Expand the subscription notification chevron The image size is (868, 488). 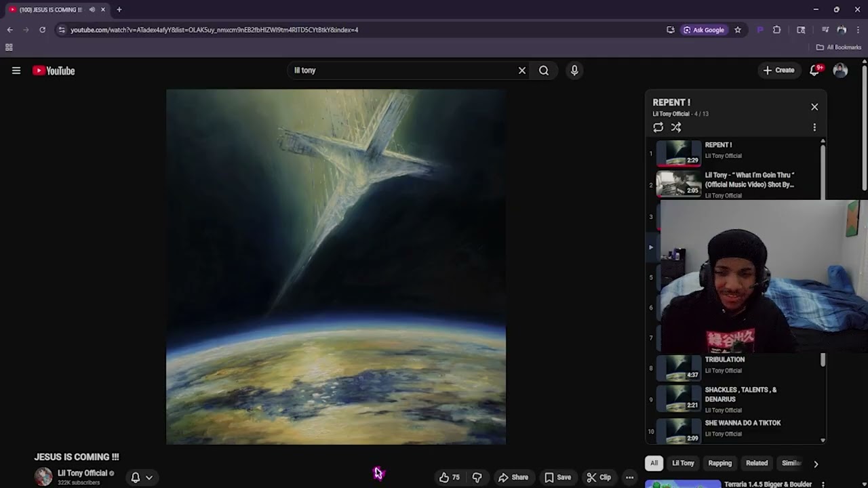click(x=149, y=477)
